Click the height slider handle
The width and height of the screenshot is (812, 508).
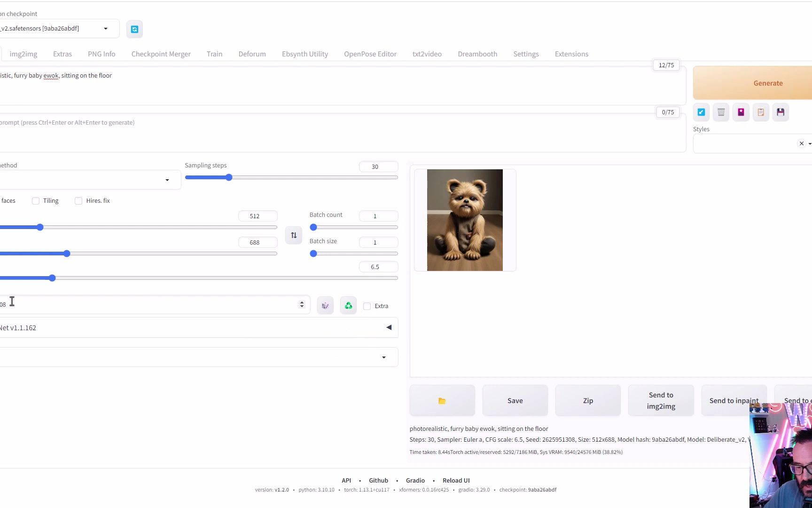67,254
